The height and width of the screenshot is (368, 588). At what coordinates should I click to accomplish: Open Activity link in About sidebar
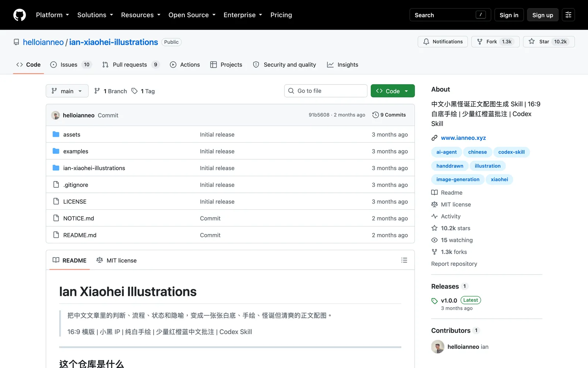tap(446, 216)
